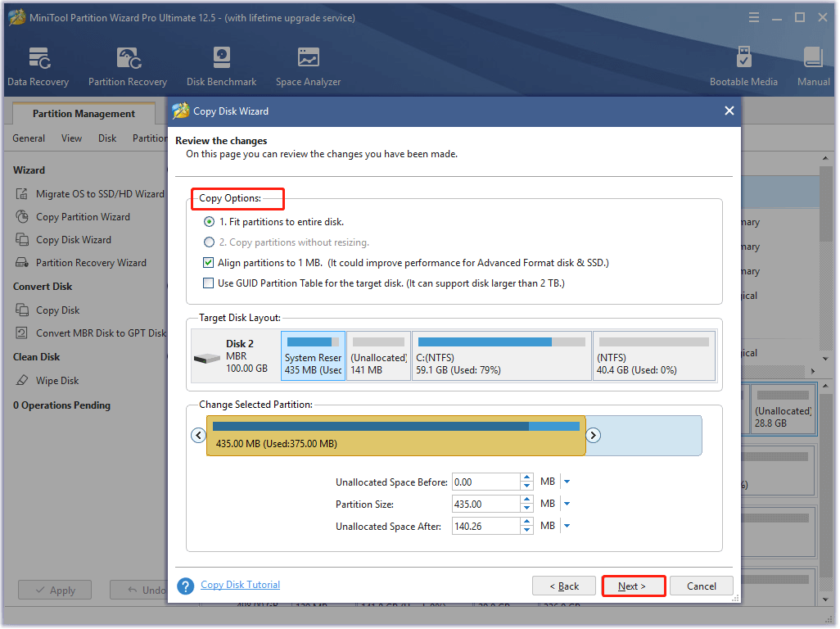Image resolution: width=840 pixels, height=629 pixels.
Task: Enable Use GUID Partition Table checkbox
Action: point(209,283)
